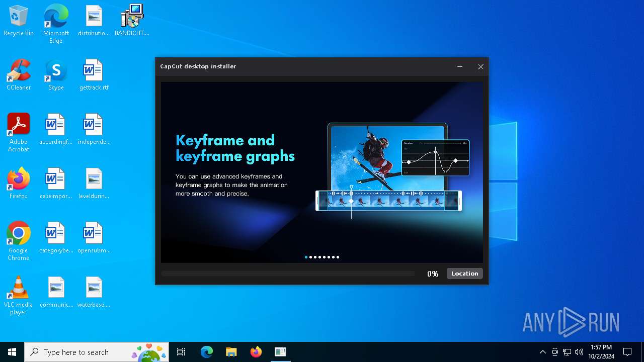Click the CapCut desktop installer title text
Screen dimensions: 644x362
[198, 66]
